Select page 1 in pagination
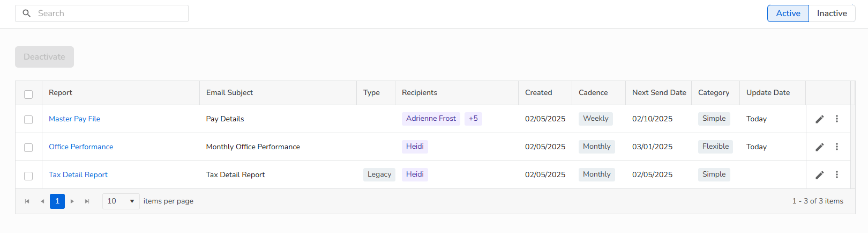The height and width of the screenshot is (233, 868). (x=57, y=201)
